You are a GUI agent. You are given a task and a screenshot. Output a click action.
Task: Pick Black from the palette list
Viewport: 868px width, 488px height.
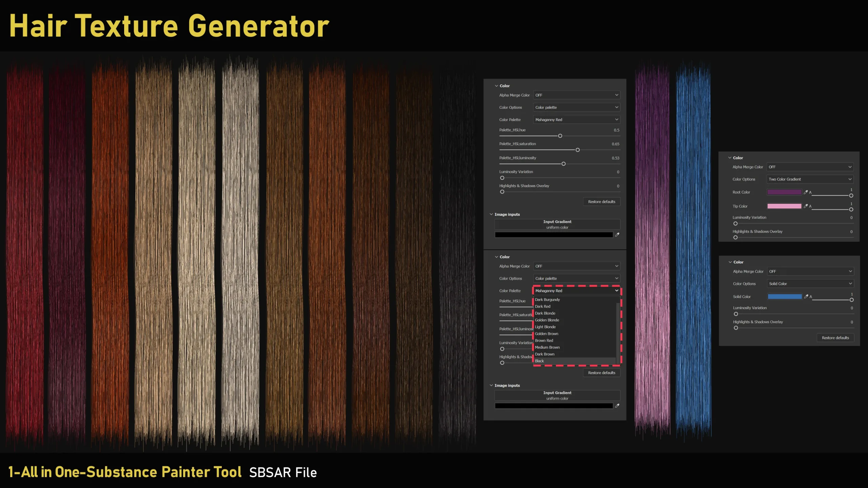coord(539,361)
